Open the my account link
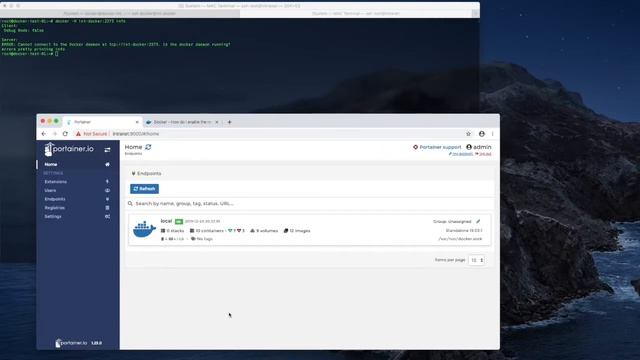 [461, 154]
